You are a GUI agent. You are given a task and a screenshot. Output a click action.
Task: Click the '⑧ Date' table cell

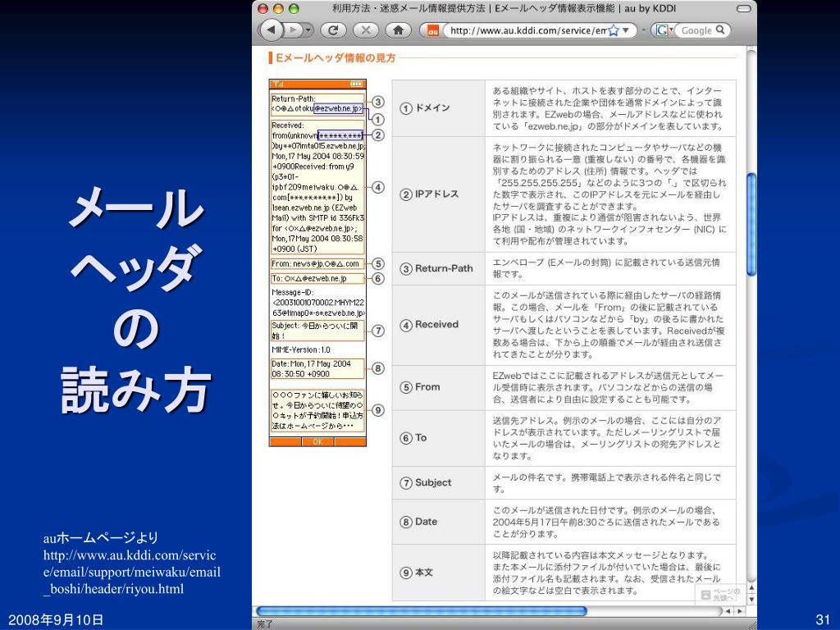[439, 522]
